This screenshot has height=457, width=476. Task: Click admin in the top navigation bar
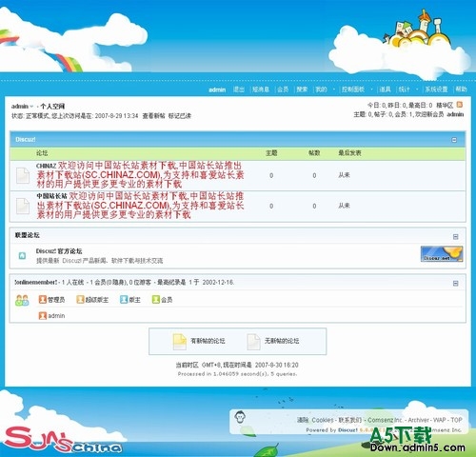coord(217,89)
